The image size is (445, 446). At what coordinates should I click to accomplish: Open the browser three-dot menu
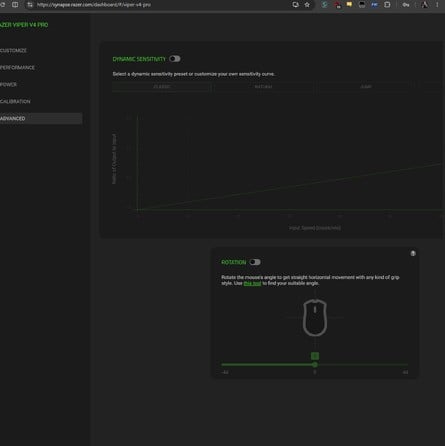click(437, 5)
